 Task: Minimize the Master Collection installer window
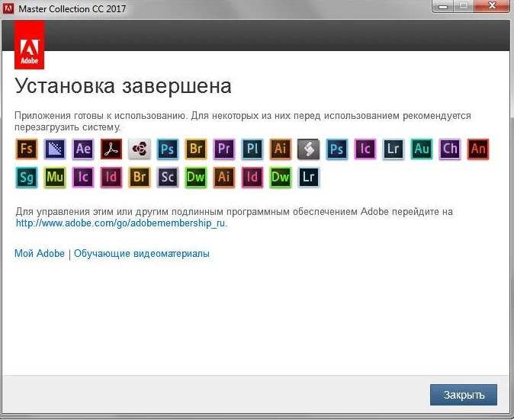[443, 6]
